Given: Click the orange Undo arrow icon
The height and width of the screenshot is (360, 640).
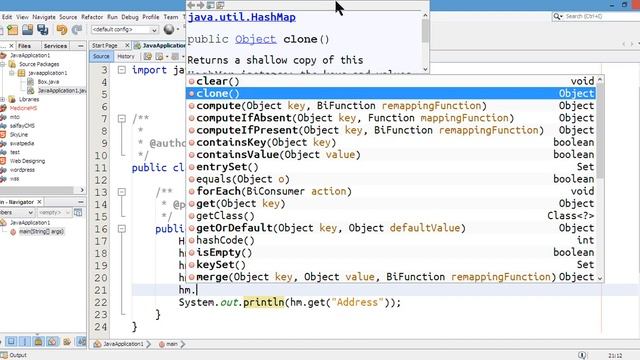Looking at the screenshot, I should click(x=62, y=30).
